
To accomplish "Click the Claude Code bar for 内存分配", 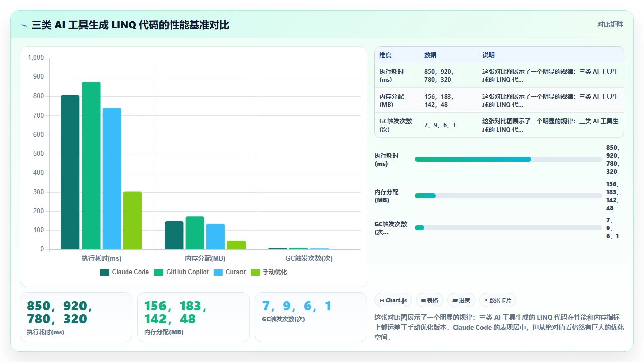I will 174,235.
